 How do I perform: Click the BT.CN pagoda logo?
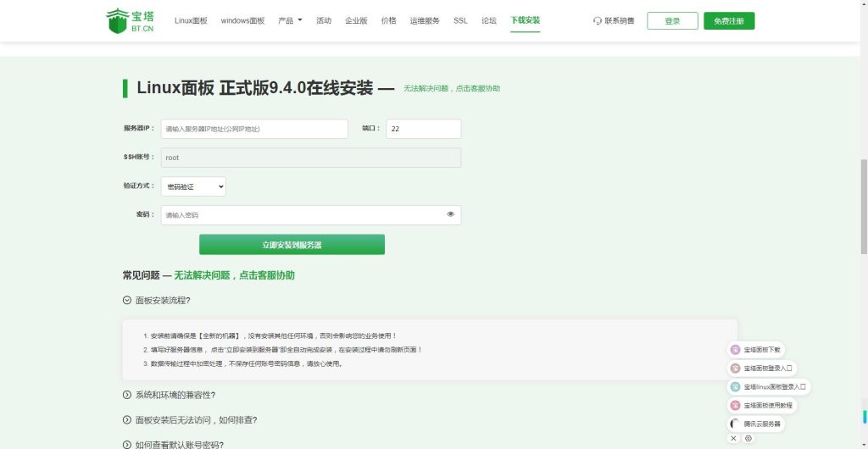tap(130, 21)
